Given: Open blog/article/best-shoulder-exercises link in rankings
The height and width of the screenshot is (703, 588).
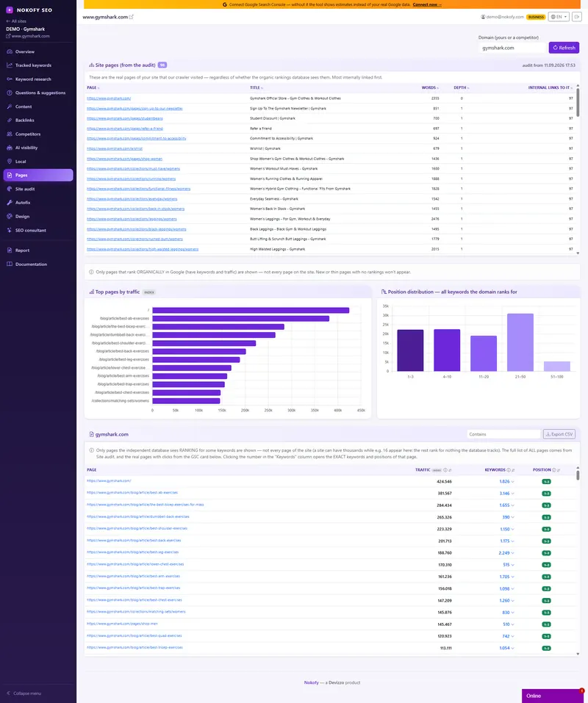Looking at the screenshot, I should [137, 529].
